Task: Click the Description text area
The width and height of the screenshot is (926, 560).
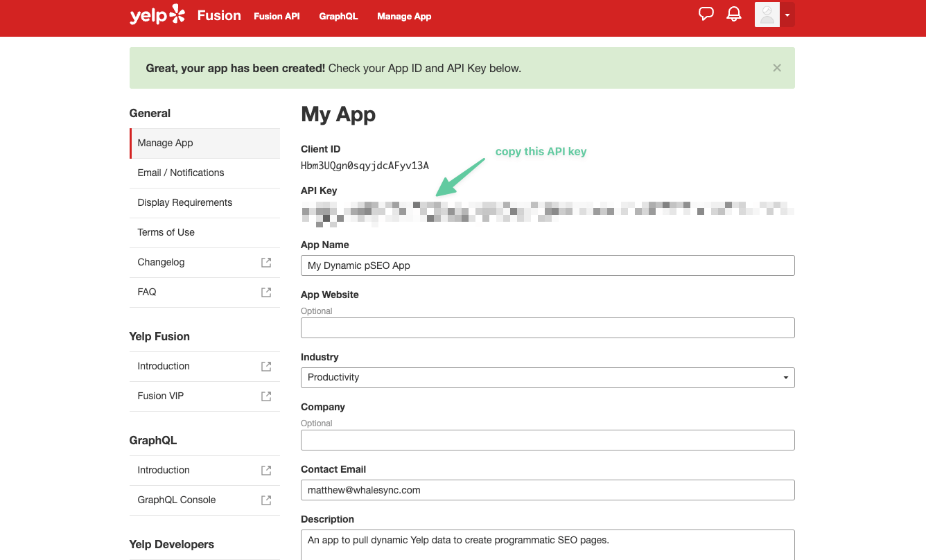Action: (548, 545)
